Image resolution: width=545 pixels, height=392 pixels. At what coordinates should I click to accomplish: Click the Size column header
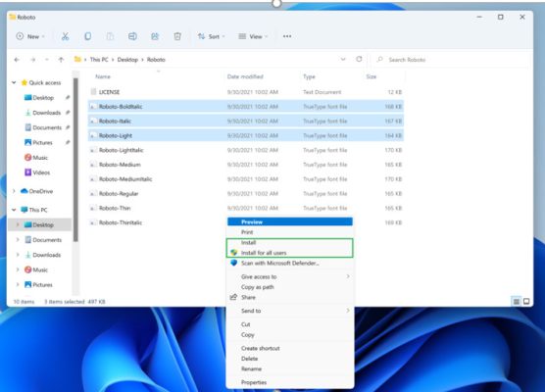coord(371,76)
